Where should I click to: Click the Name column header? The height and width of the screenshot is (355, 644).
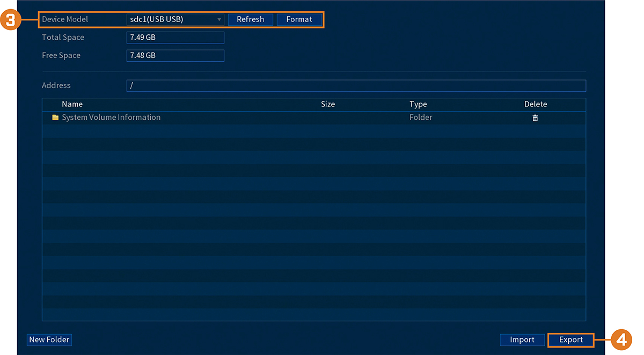72,104
